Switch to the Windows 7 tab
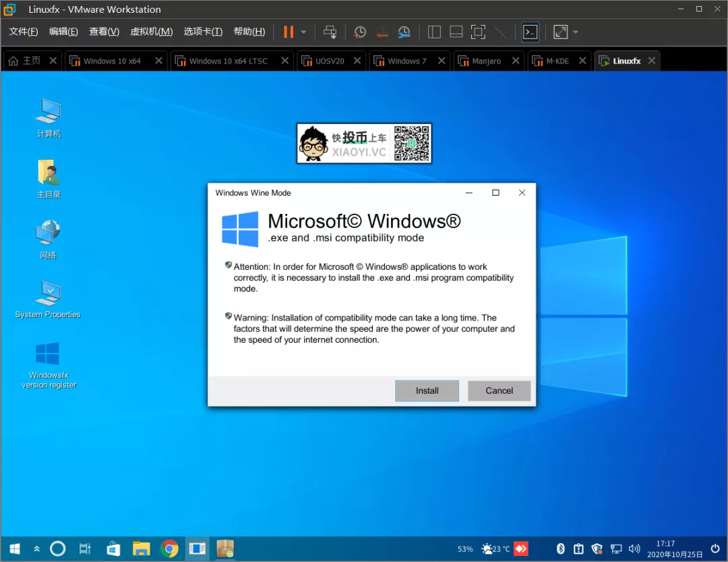Image resolution: width=728 pixels, height=562 pixels. (406, 61)
